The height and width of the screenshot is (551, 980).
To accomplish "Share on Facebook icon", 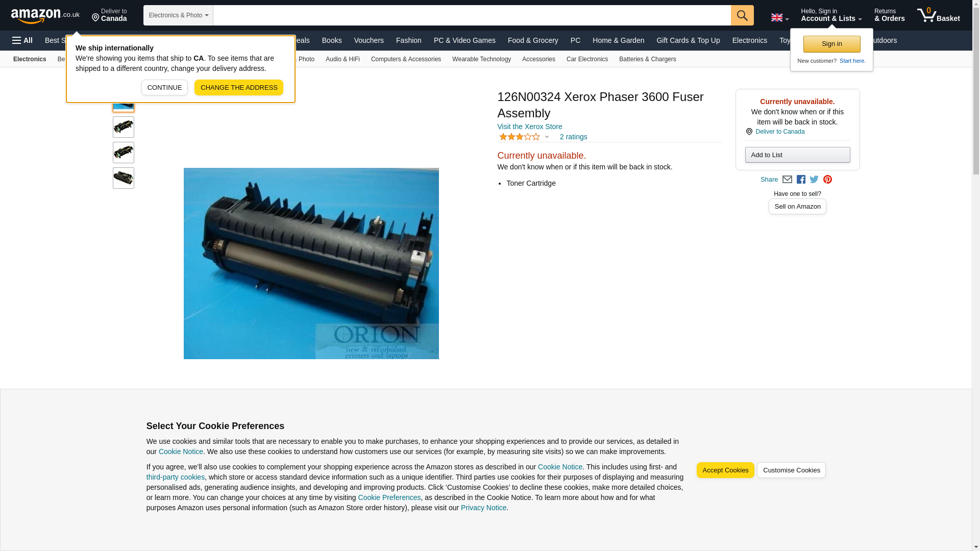I will 801,180.
